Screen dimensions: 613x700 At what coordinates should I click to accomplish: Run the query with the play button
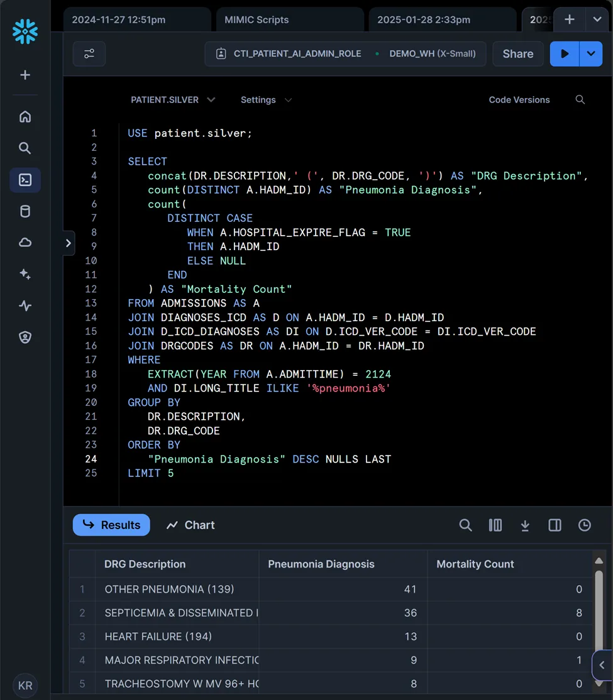(x=565, y=53)
